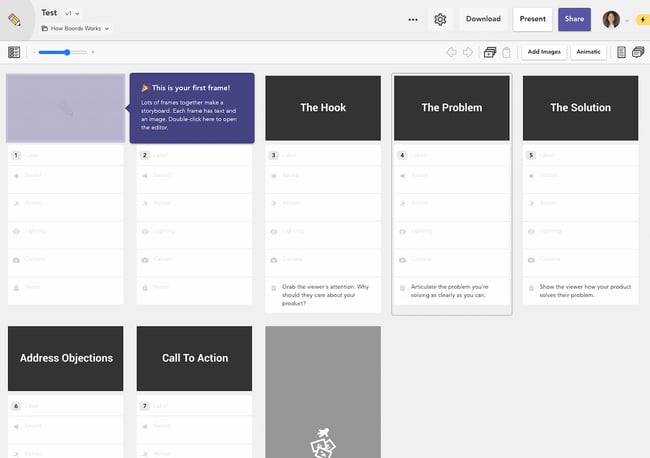Click the pencil logo icon

pyautogui.click(x=14, y=19)
